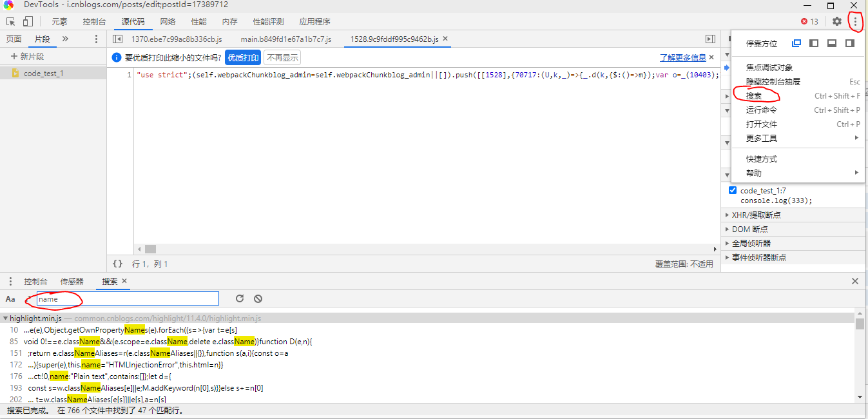The height and width of the screenshot is (419, 868).
Task: Click the editor horizontal scrollbar right arrow
Action: click(x=715, y=249)
